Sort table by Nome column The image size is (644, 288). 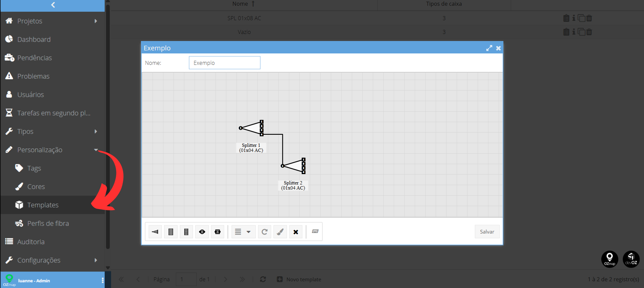(x=244, y=4)
